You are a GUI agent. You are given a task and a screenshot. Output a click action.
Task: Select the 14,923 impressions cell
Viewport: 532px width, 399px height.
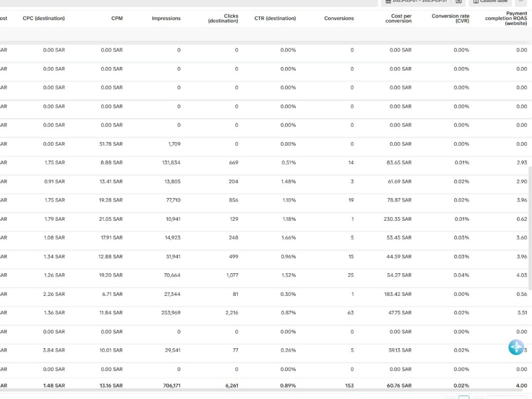click(x=173, y=238)
